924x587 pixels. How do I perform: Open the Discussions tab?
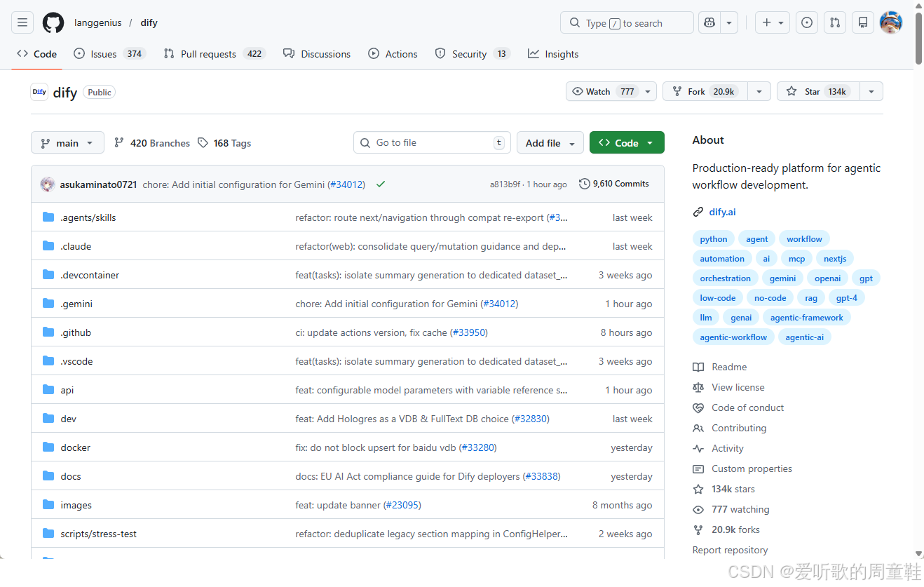pyautogui.click(x=317, y=54)
